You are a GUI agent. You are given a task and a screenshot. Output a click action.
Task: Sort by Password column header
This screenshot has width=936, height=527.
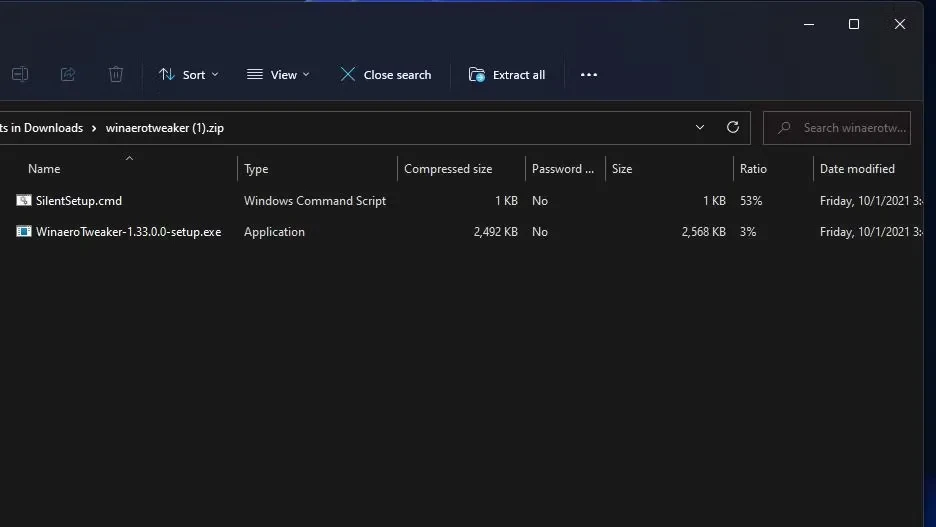coord(563,169)
